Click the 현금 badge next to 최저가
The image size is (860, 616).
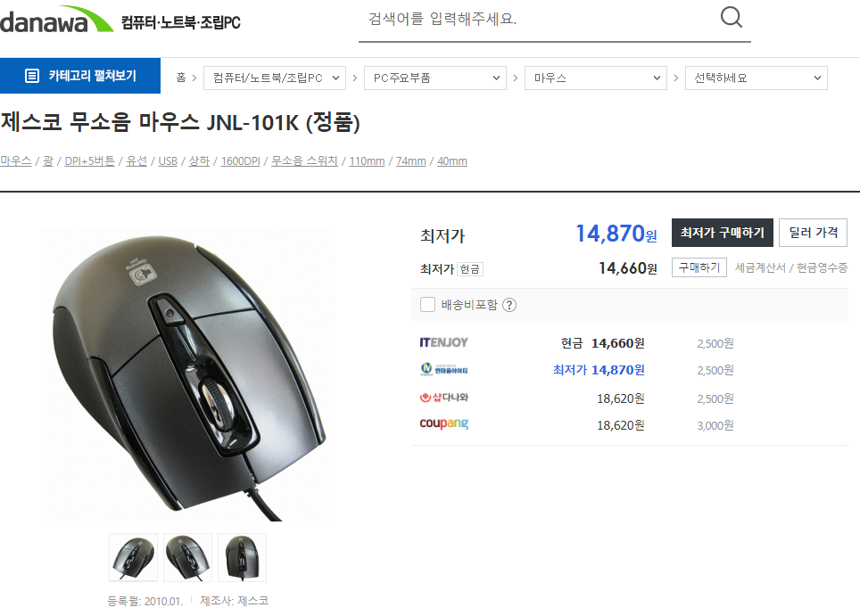coord(469,269)
